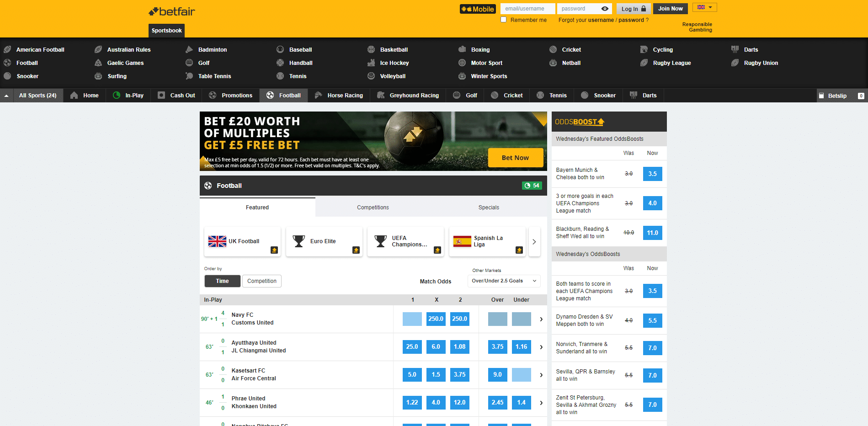Click the Bet Now button
The height and width of the screenshot is (426, 868).
(516, 158)
